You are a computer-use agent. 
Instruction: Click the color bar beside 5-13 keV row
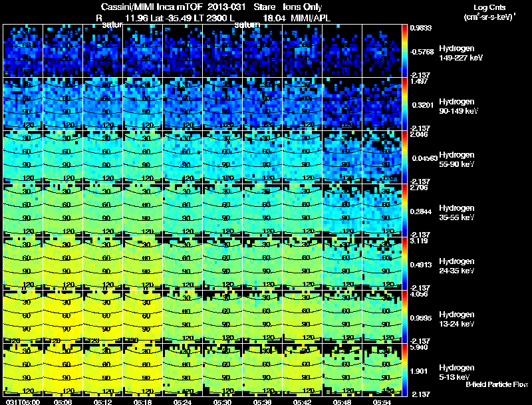click(404, 370)
